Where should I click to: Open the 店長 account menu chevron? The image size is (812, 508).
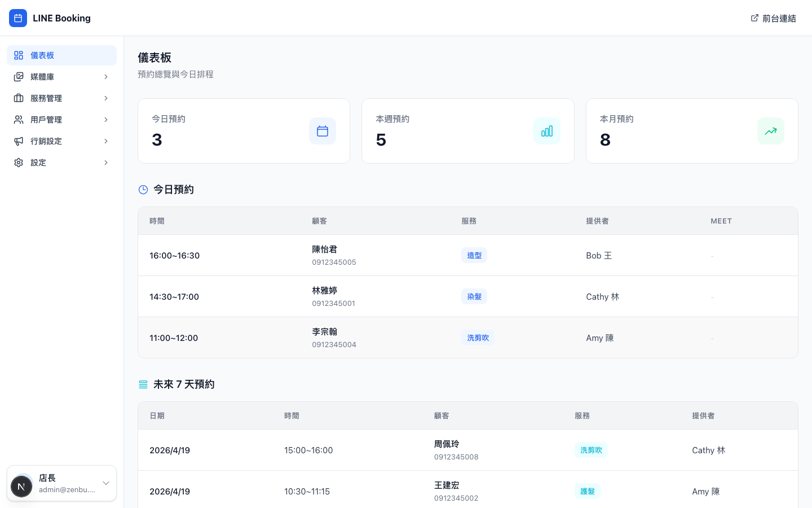tap(105, 483)
